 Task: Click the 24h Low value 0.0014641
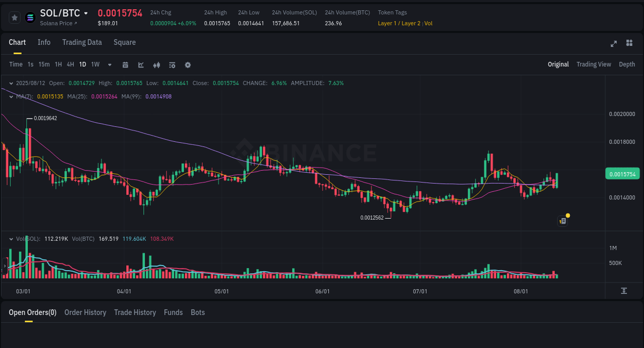pos(251,23)
